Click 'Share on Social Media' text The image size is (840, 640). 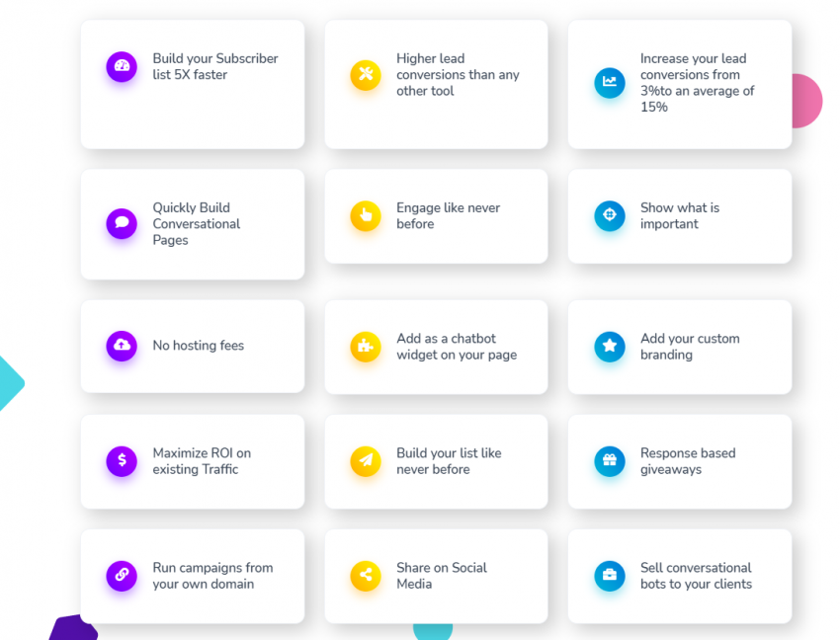coord(442,576)
